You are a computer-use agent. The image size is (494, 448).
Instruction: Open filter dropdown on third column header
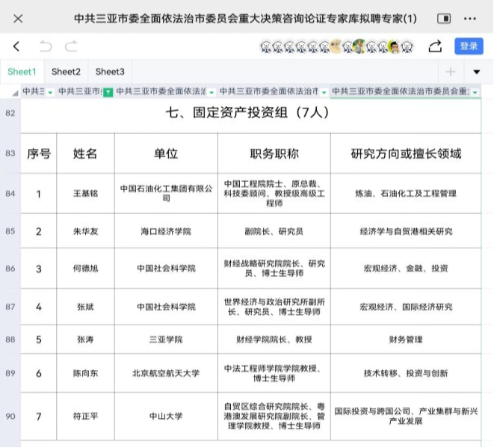(212, 93)
